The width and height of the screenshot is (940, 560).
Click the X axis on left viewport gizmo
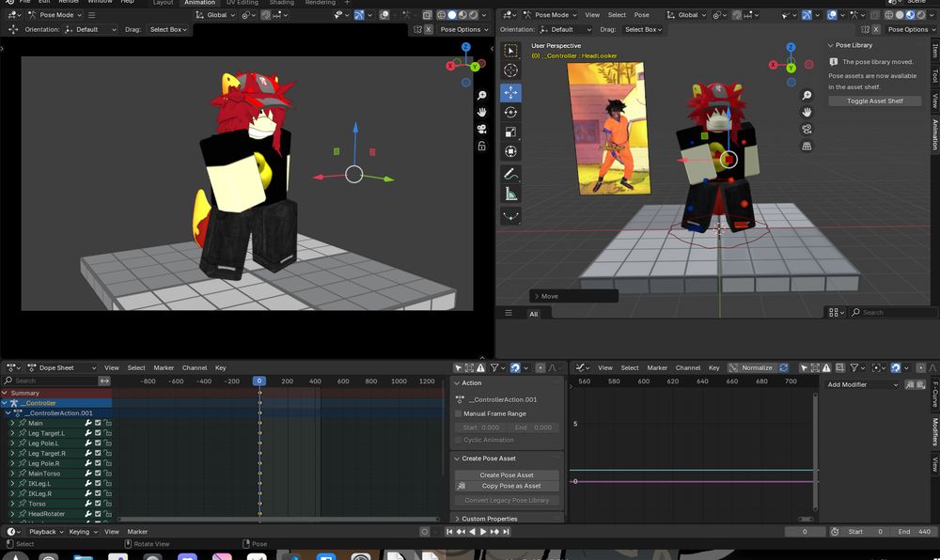point(450,66)
